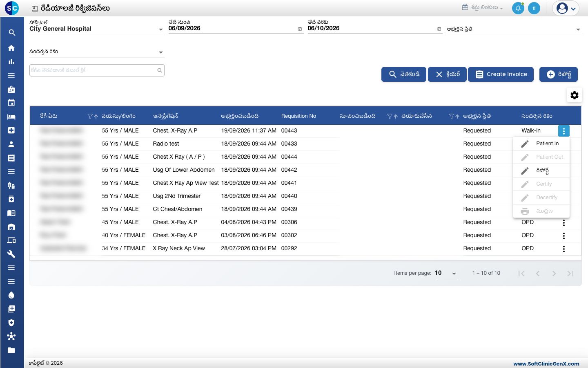The width and height of the screenshot is (588, 368).
Task: Choose the రిపోర్ట్ entry in the context menu
Action: coord(541,171)
